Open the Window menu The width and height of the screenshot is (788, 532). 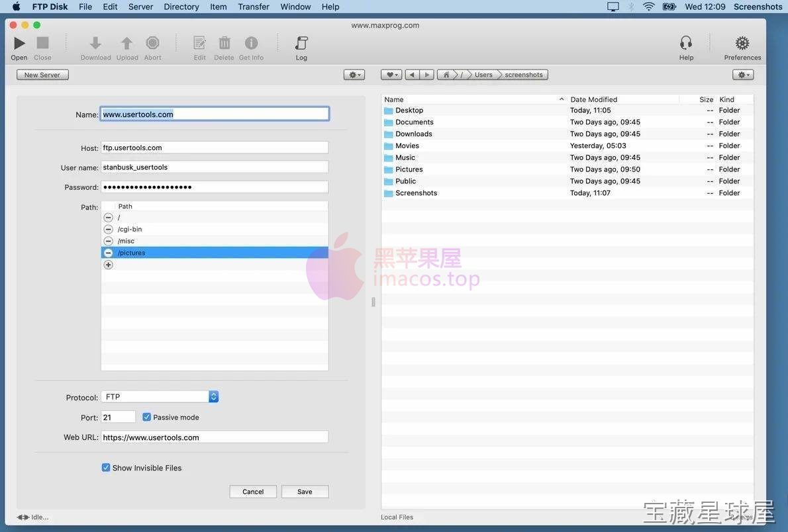295,7
